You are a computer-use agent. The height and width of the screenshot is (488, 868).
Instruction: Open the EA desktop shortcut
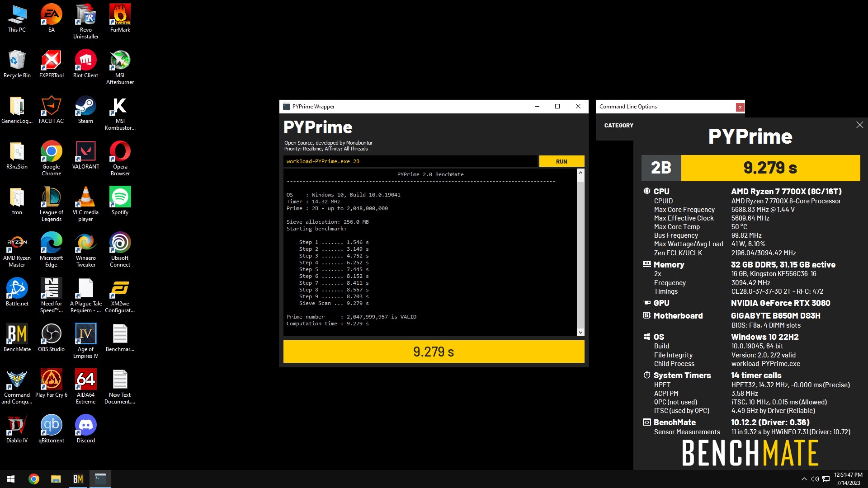[x=51, y=19]
